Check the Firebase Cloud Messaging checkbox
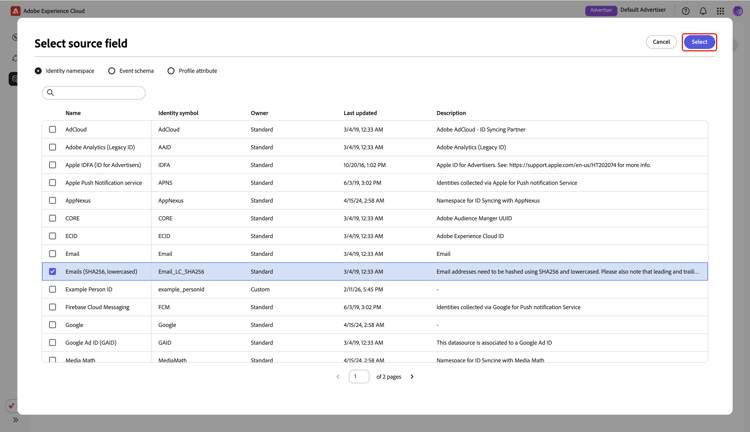 click(53, 307)
